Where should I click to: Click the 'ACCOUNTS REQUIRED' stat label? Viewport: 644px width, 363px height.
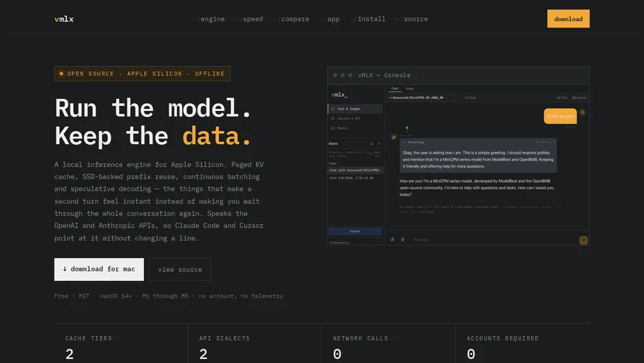coord(502,338)
